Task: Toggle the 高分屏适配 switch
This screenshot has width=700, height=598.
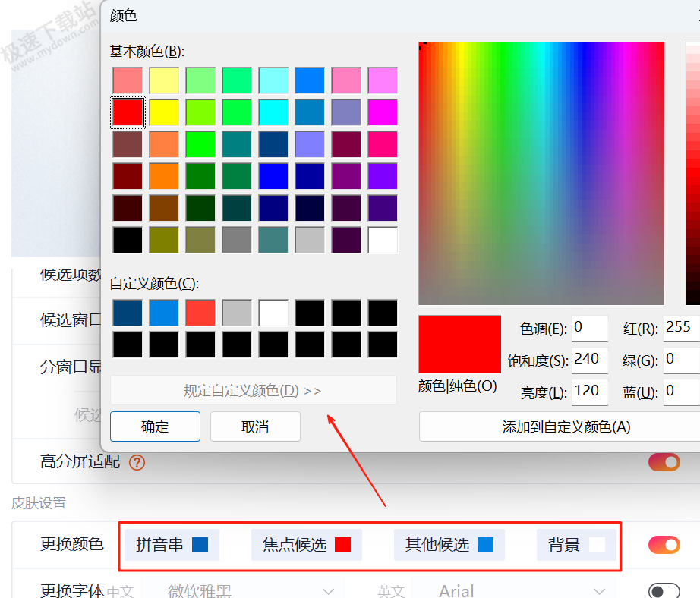Action: coord(664,462)
